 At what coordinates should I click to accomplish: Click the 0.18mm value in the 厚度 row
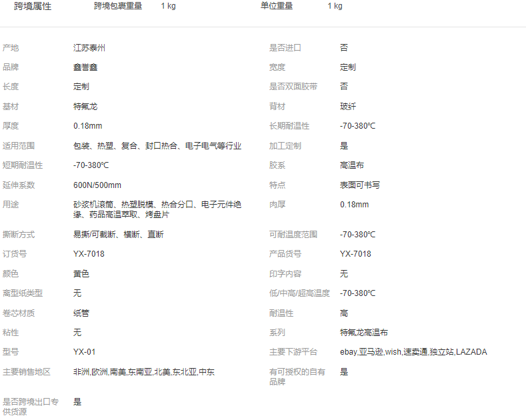click(87, 126)
